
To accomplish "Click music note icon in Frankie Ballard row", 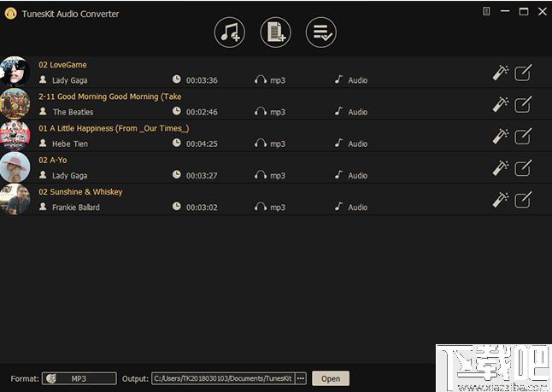I will coord(338,206).
